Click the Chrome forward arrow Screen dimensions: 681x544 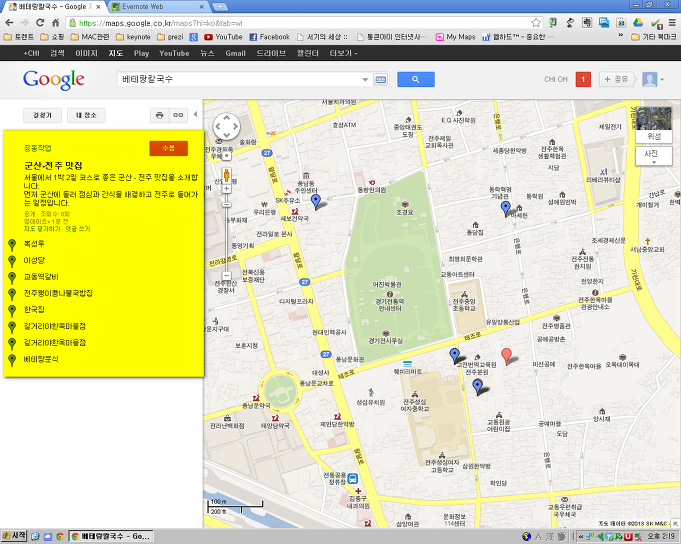click(x=25, y=23)
